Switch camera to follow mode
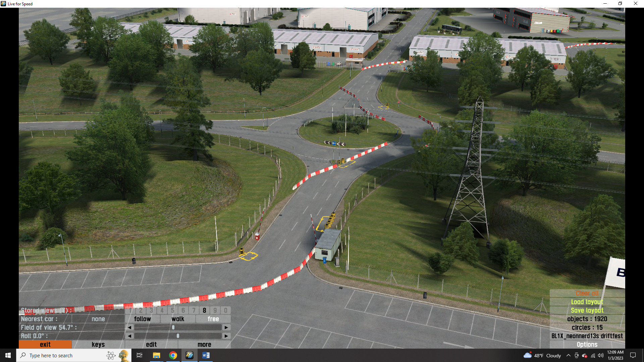Image resolution: width=644 pixels, height=362 pixels. (x=143, y=319)
